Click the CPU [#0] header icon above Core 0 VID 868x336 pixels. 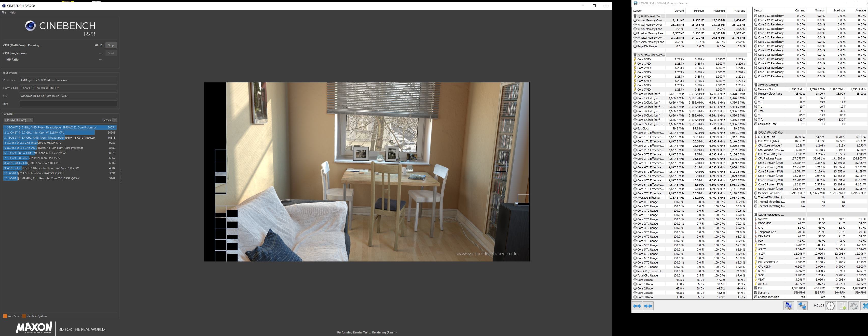click(x=635, y=55)
